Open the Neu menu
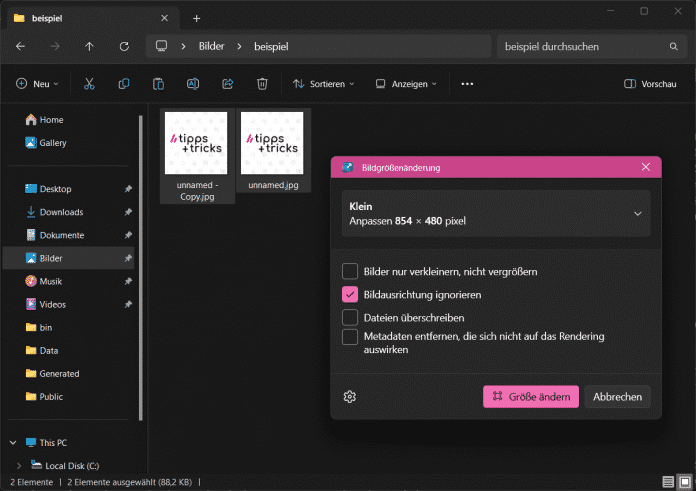Screen dimensions: 696x491 (x=37, y=84)
